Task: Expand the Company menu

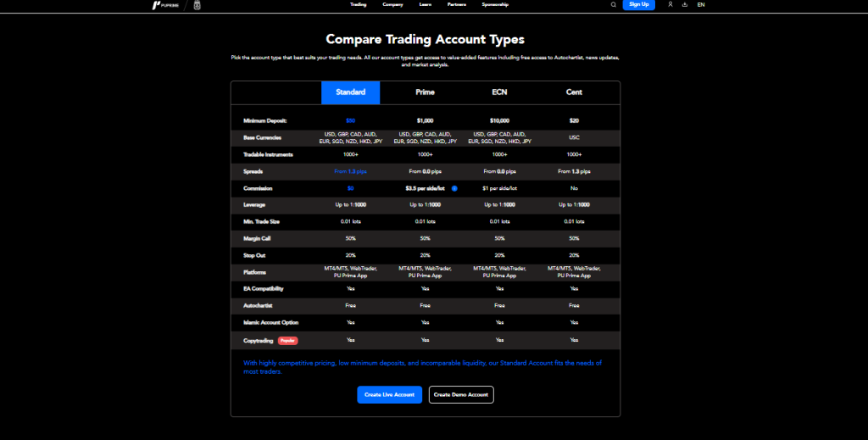Action: coord(392,4)
